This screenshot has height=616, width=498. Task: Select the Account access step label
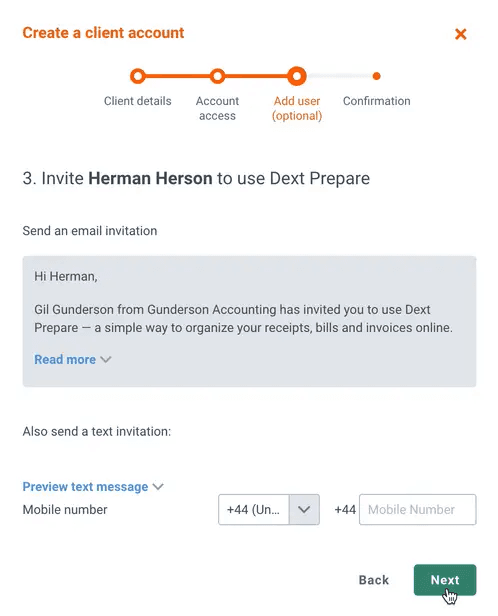[217, 108]
